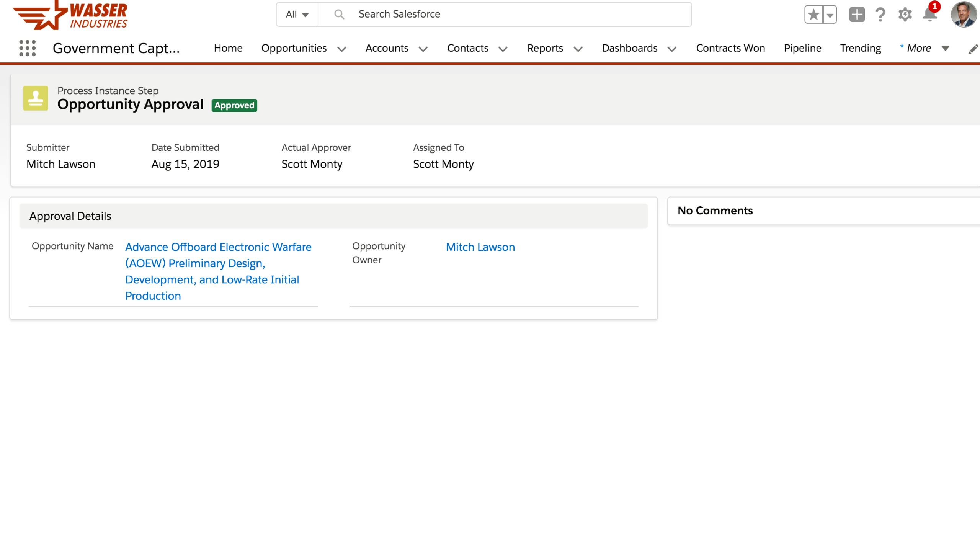This screenshot has width=980, height=549.
Task: Expand the More navigation menu
Action: [924, 48]
